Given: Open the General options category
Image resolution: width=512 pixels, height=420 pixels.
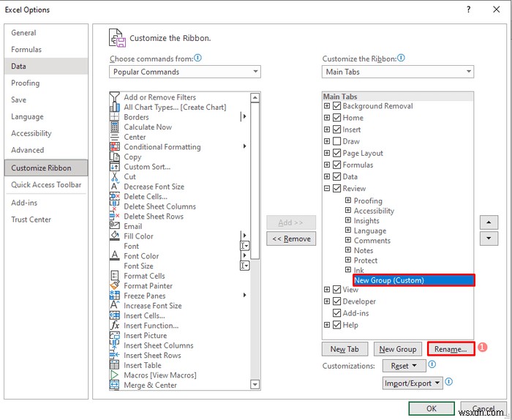Looking at the screenshot, I should [46, 33].
